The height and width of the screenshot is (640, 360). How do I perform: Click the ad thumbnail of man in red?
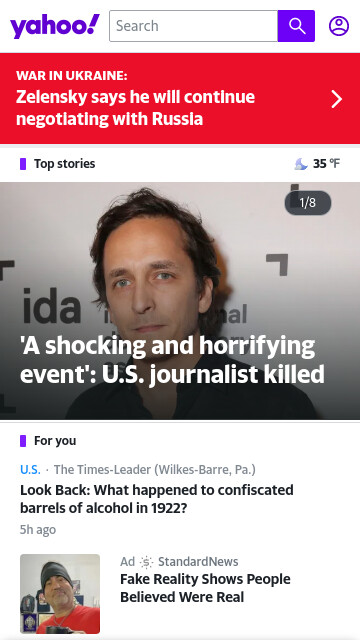pos(60,593)
